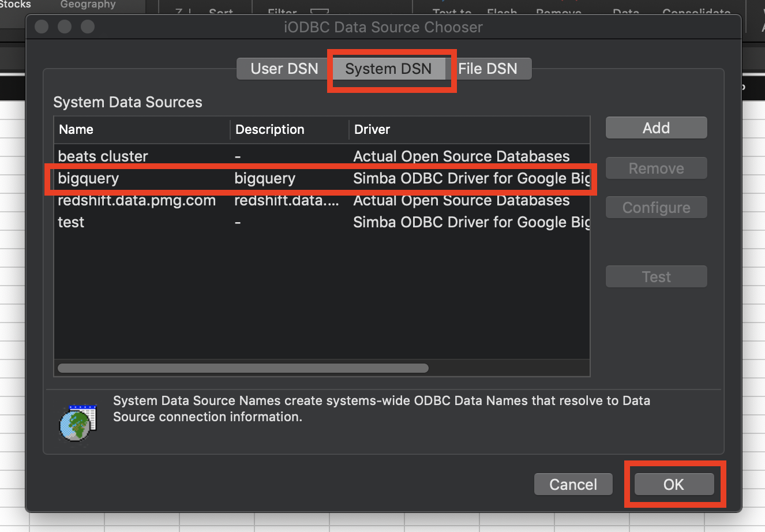This screenshot has height=532, width=765.
Task: Close the iODBC dialog window
Action: pos(42,27)
